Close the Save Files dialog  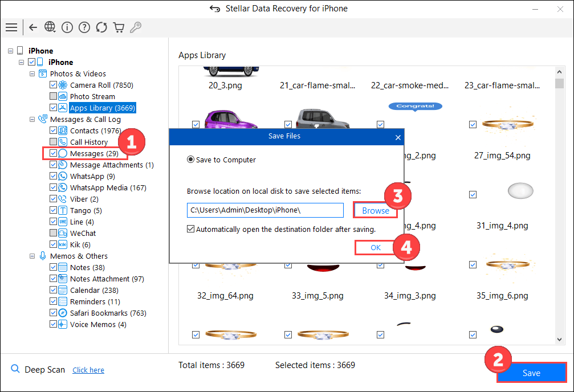(398, 138)
